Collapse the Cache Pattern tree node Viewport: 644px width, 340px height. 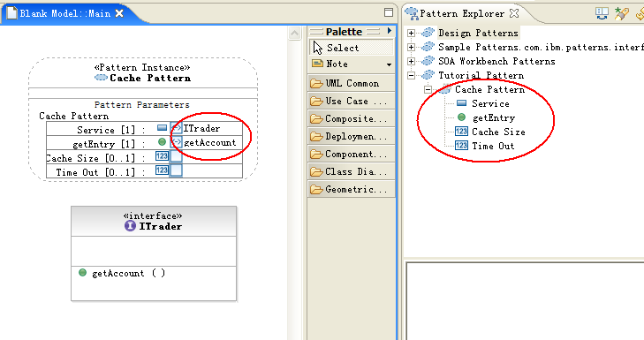pos(428,89)
